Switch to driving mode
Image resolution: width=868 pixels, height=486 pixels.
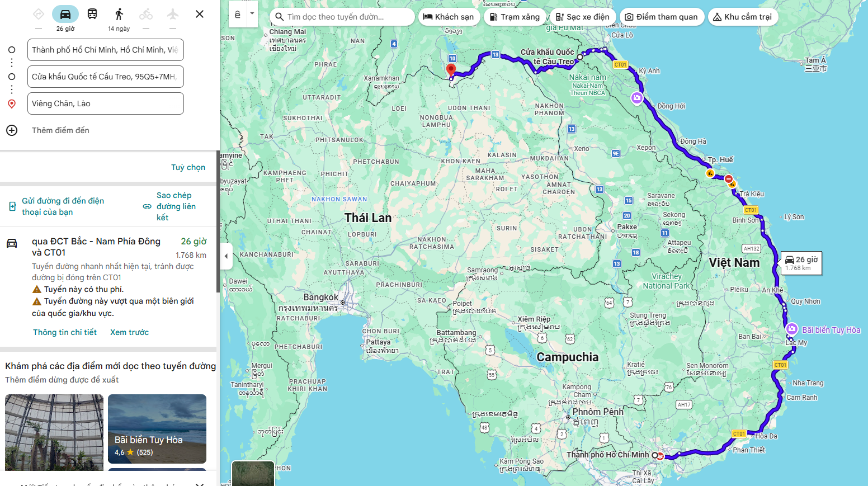pyautogui.click(x=65, y=14)
